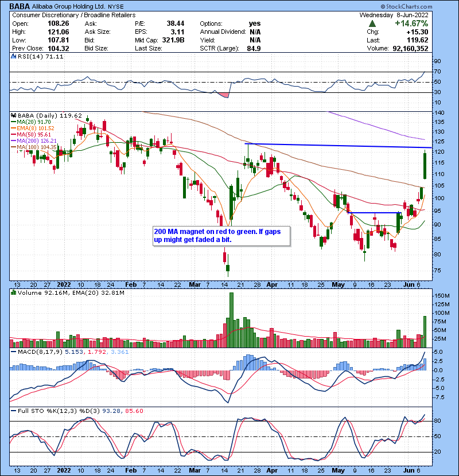
Task: Click the MA(50) 95.61 legend entry
Action: [30, 134]
